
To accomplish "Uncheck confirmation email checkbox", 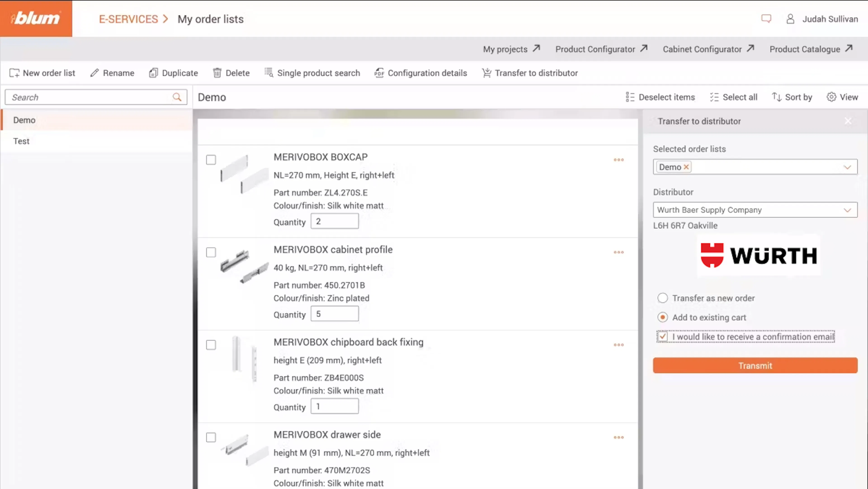I will [x=663, y=337].
